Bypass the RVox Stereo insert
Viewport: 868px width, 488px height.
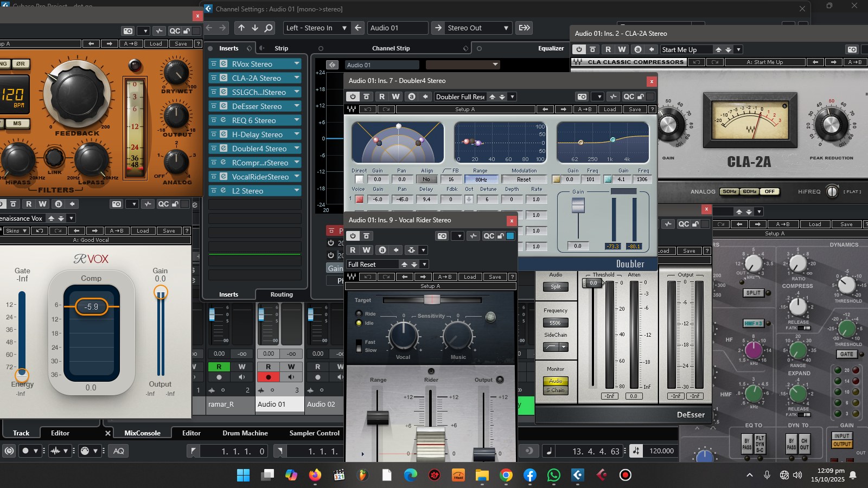214,64
